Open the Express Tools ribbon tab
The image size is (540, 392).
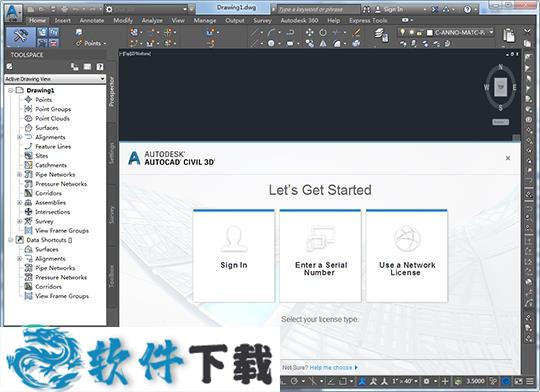point(368,21)
